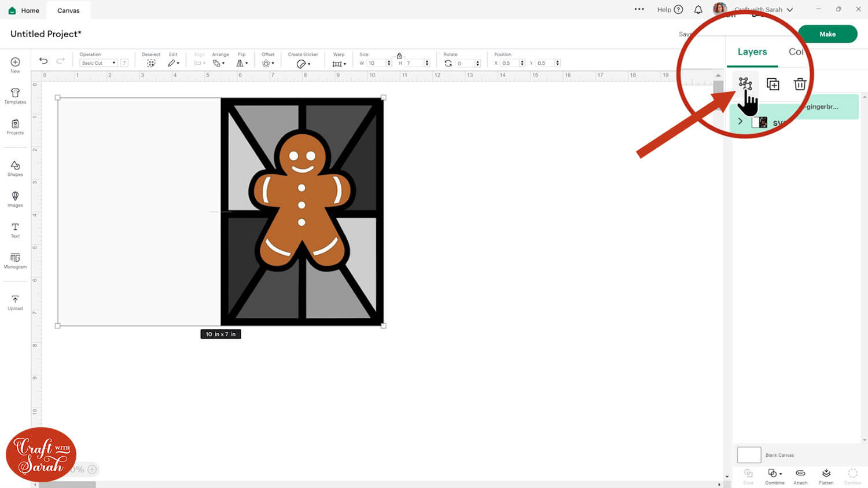Click the Position Y field
This screenshot has width=868, height=488.
pos(545,63)
